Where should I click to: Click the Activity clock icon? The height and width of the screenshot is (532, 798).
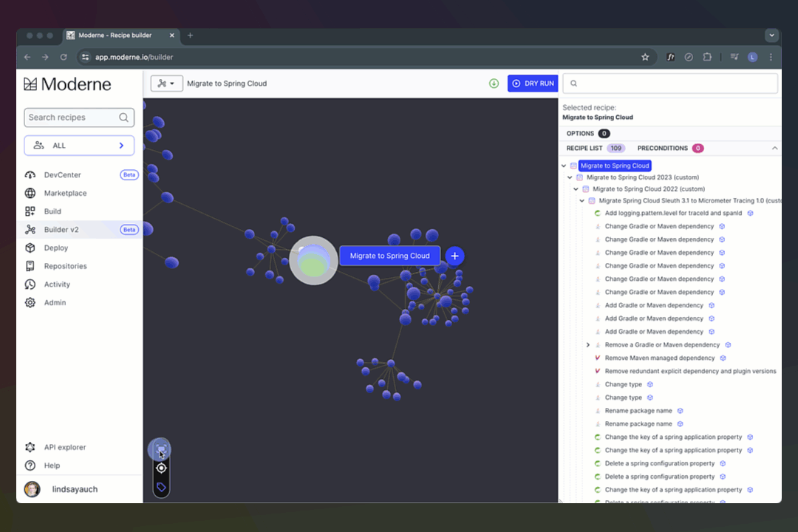coord(30,284)
